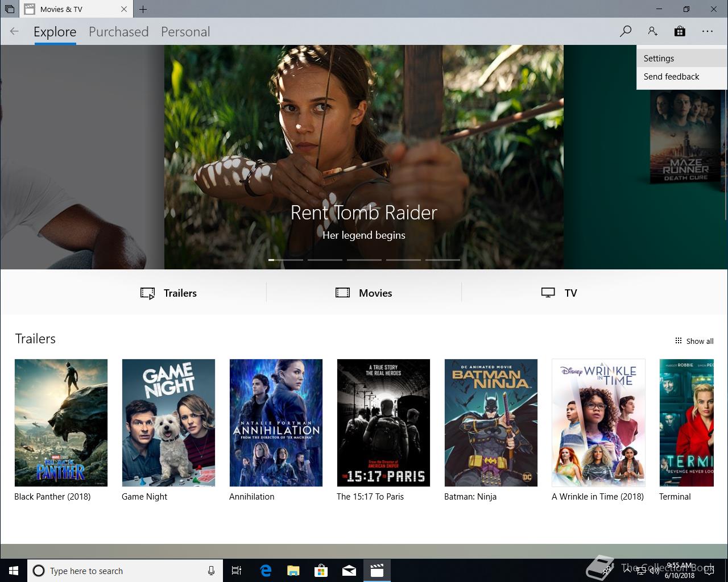Select third carousel slide indicator

tap(364, 260)
